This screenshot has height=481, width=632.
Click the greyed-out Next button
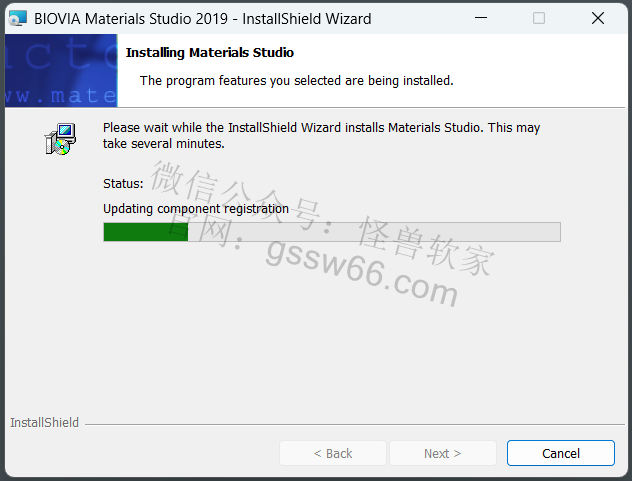(443, 453)
